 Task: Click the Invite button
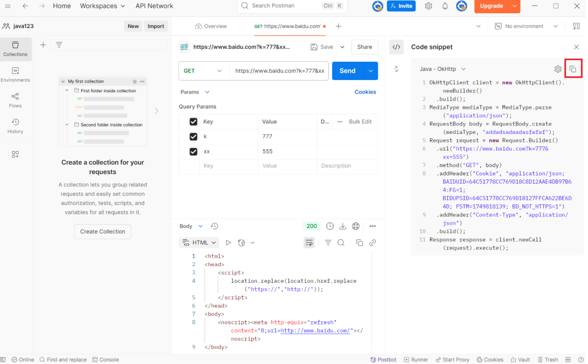(401, 6)
